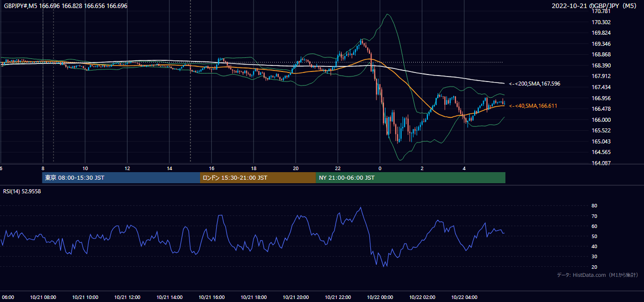Click the 10/22 04:00 time label
The image size is (644, 302).
(465, 297)
